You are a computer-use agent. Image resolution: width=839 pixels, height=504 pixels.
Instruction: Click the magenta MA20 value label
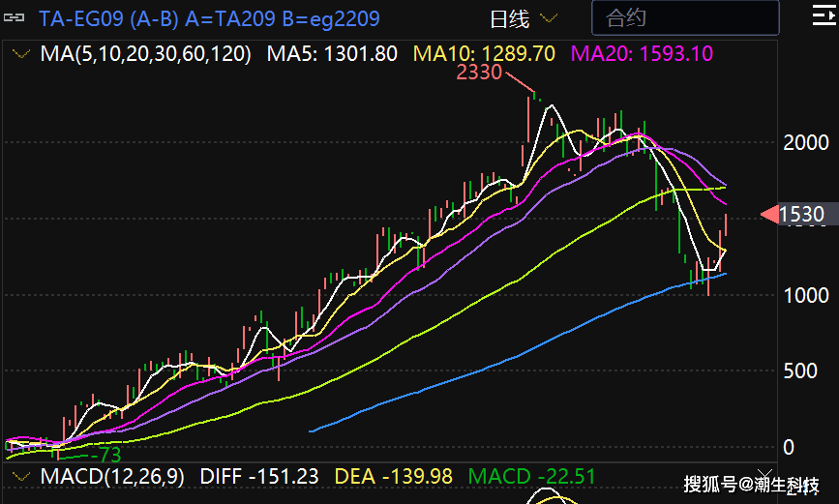(643, 54)
